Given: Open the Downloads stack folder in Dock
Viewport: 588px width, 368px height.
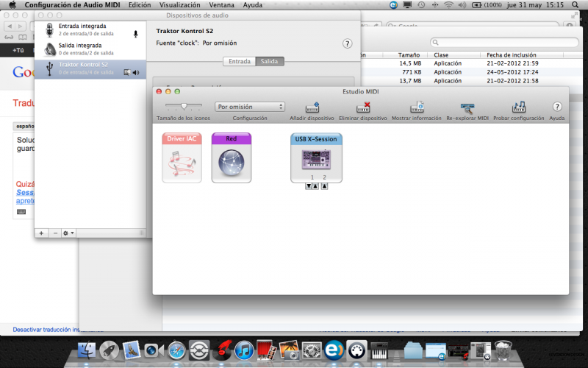Looking at the screenshot, I should coord(413,351).
